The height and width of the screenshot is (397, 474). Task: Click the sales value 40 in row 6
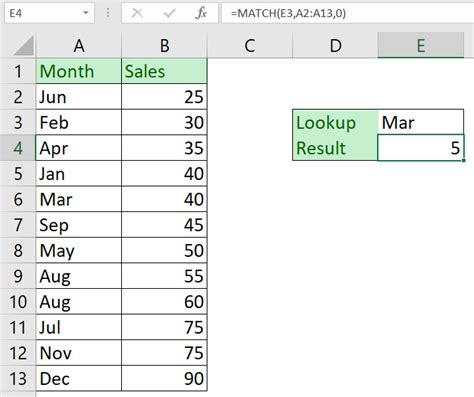164,199
